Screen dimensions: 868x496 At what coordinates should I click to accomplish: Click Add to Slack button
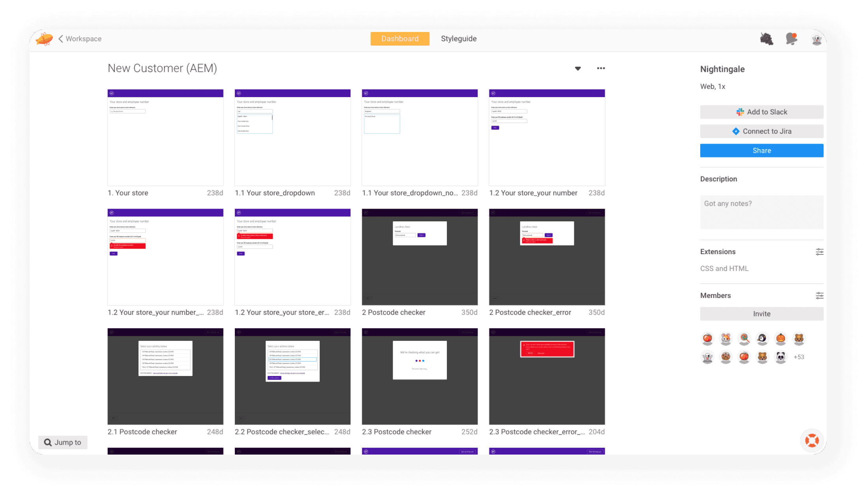click(761, 112)
